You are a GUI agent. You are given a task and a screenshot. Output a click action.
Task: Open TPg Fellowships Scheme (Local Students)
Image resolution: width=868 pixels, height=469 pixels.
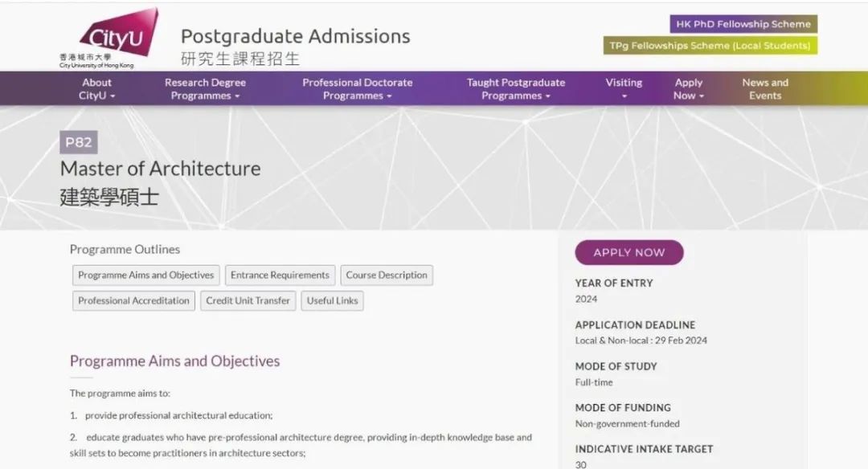pos(710,46)
